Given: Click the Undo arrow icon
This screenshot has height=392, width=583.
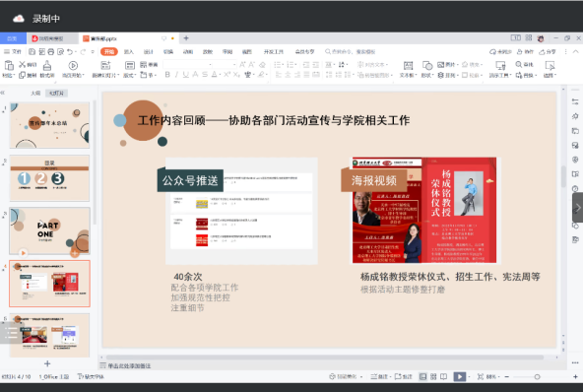Looking at the screenshot, I should [x=70, y=51].
